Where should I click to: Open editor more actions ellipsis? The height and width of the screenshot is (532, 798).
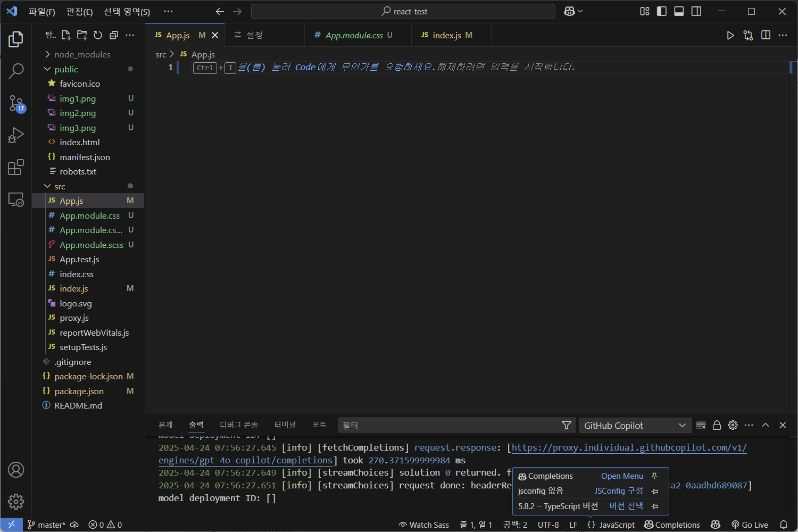point(783,35)
